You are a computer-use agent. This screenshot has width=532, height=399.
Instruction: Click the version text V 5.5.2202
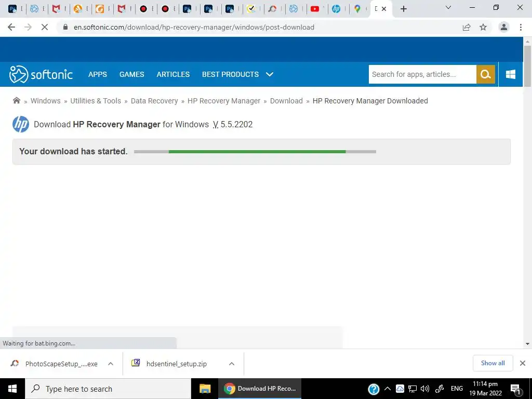233,124
